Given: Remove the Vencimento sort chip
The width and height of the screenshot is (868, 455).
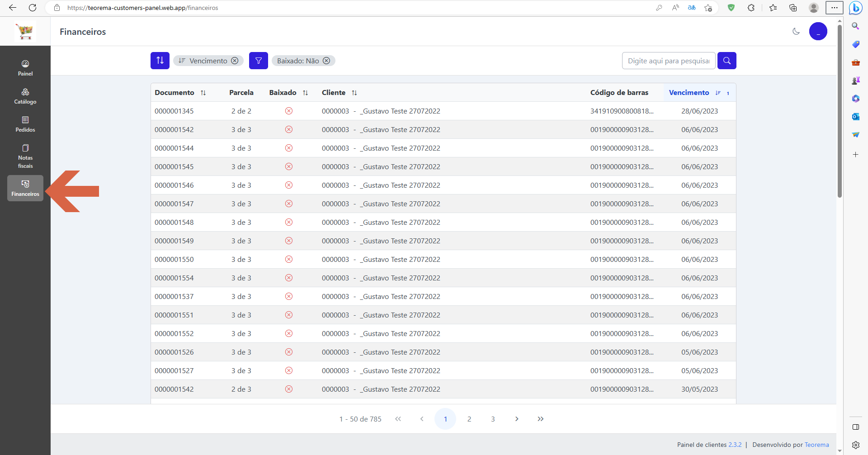Looking at the screenshot, I should [235, 61].
